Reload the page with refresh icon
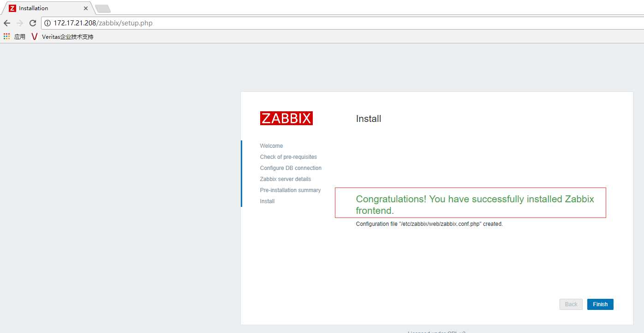The width and height of the screenshot is (644, 333). (x=32, y=23)
